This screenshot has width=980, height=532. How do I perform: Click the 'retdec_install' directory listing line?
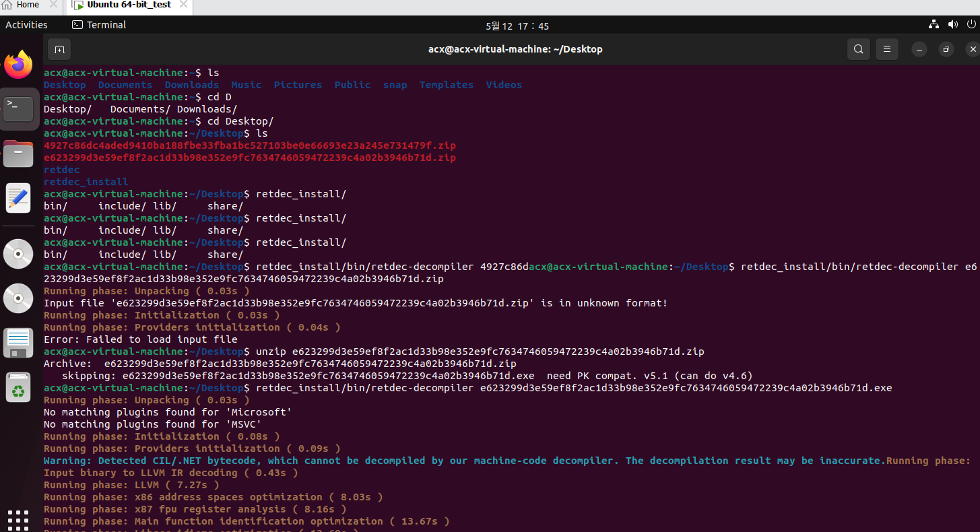86,182
